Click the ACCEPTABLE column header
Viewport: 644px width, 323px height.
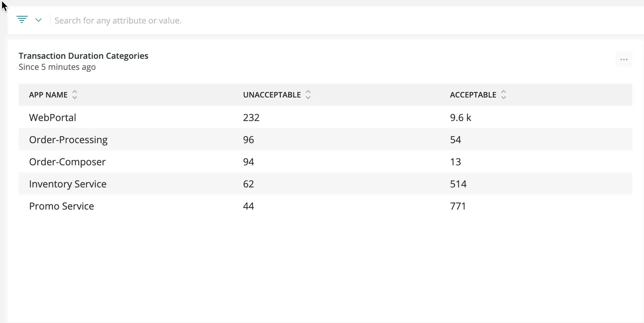(473, 95)
